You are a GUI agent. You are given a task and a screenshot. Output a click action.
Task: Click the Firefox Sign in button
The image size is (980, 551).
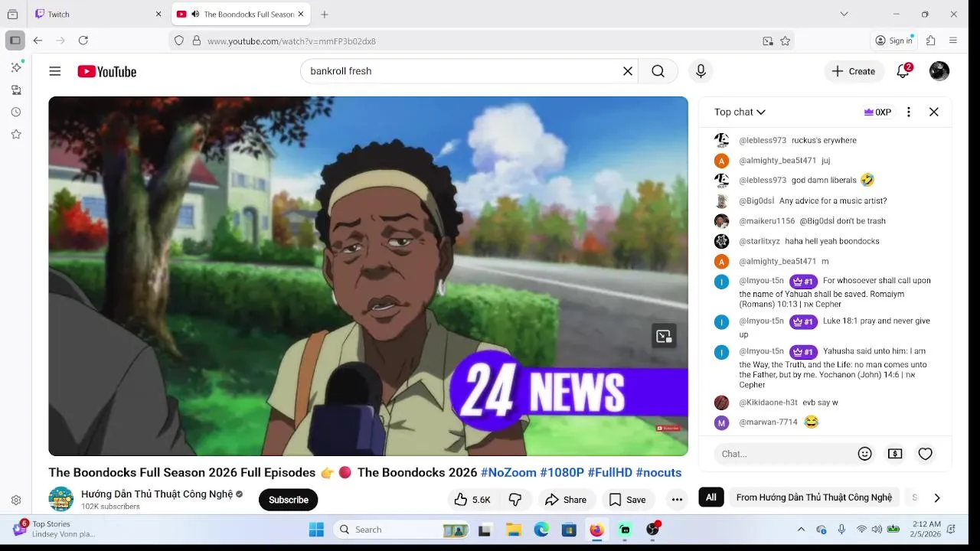pyautogui.click(x=894, y=41)
